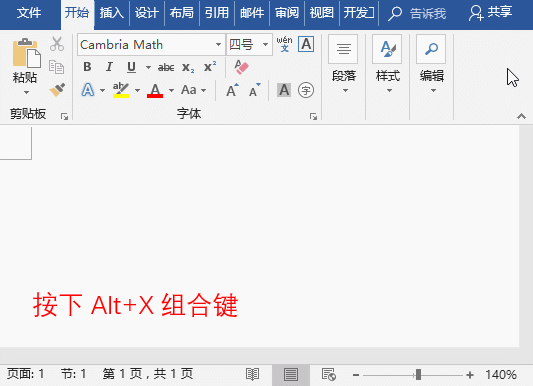Open the Phonetic Guide wén icon
This screenshot has width=533, height=386.
pyautogui.click(x=284, y=44)
